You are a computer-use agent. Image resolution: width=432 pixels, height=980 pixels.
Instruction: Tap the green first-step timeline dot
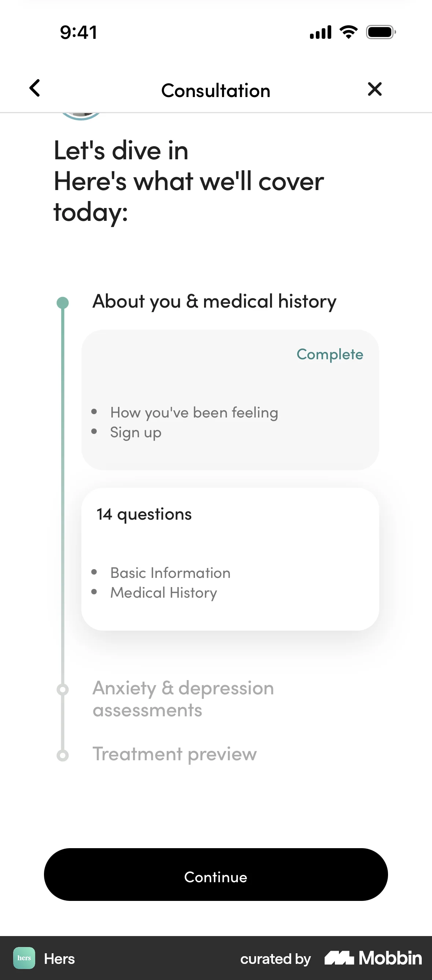coord(63,303)
